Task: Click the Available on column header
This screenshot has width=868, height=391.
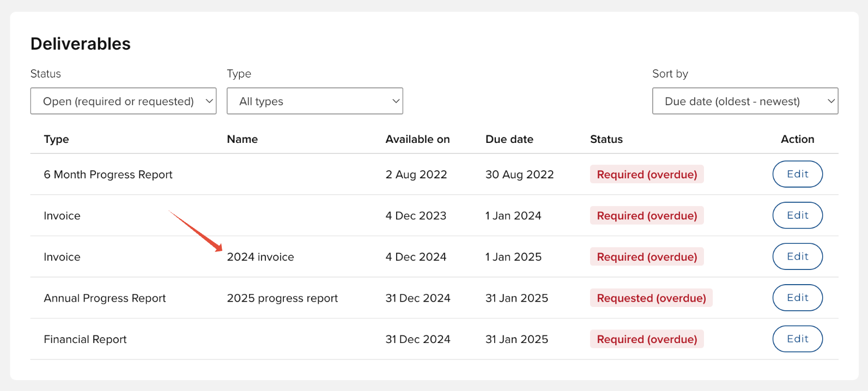Action: pyautogui.click(x=417, y=139)
